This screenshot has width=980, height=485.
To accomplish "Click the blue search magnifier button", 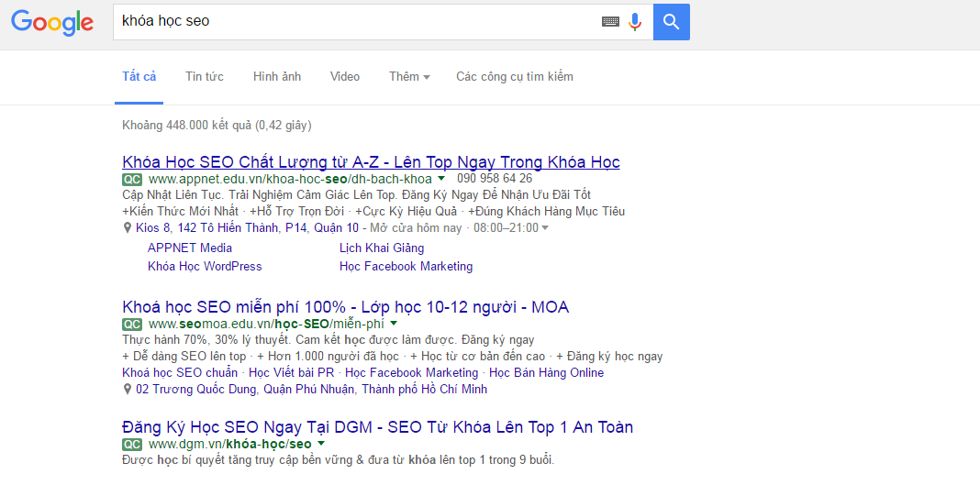I will click(x=672, y=22).
